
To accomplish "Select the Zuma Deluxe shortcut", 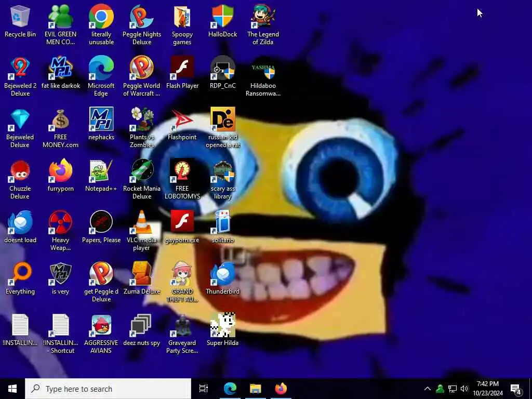I will [x=142, y=273].
